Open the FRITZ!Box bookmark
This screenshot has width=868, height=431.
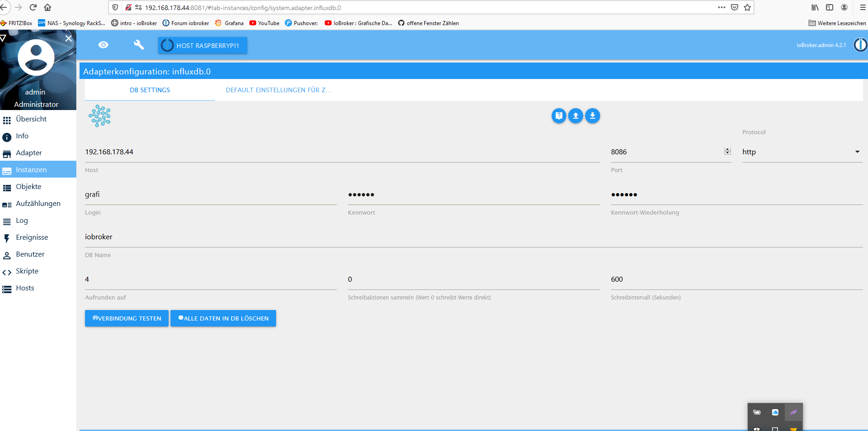(16, 23)
